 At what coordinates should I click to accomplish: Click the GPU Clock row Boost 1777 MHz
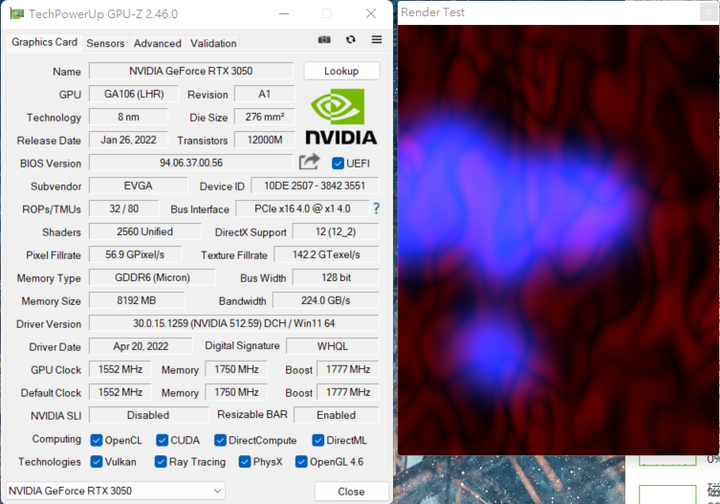coord(348,370)
